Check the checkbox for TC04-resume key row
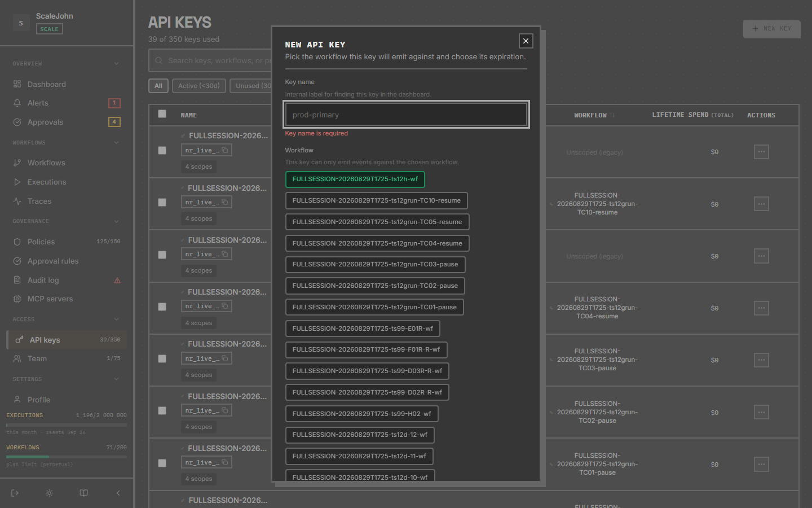812x508 pixels. [162, 306]
